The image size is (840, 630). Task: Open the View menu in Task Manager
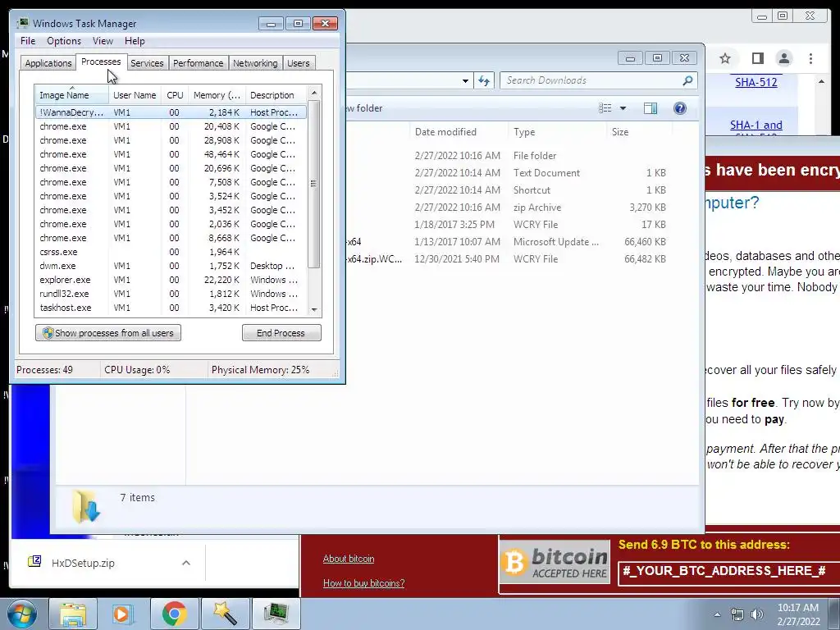[103, 41]
